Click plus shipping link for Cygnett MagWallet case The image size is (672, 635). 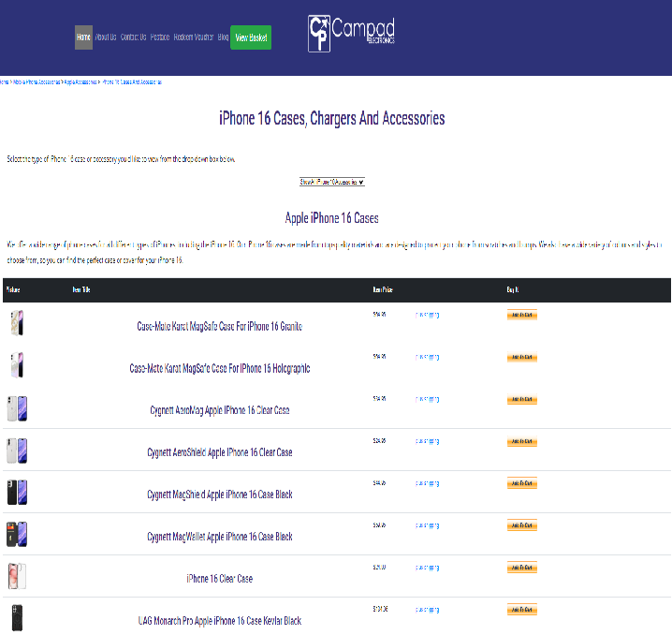coord(428,525)
